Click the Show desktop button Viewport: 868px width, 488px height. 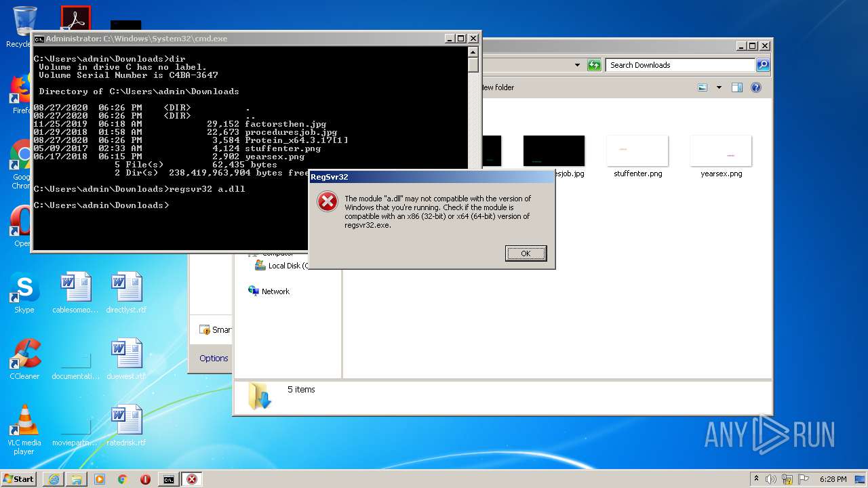point(861,479)
